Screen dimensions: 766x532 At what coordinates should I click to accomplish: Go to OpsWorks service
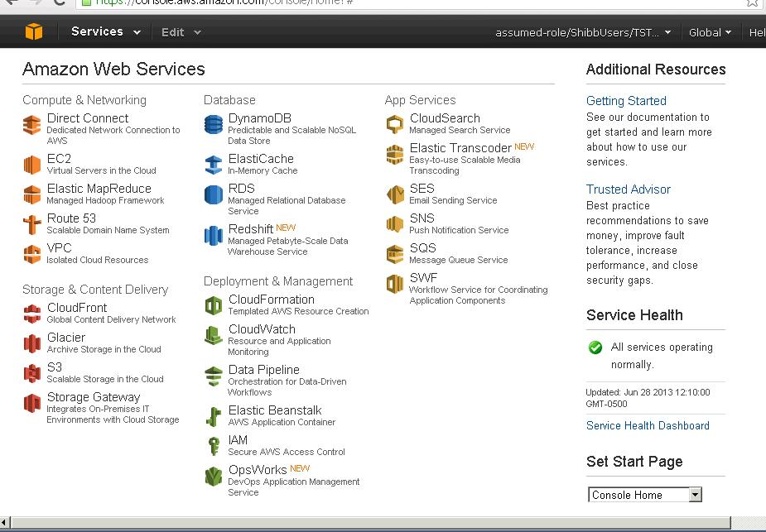pos(258,470)
